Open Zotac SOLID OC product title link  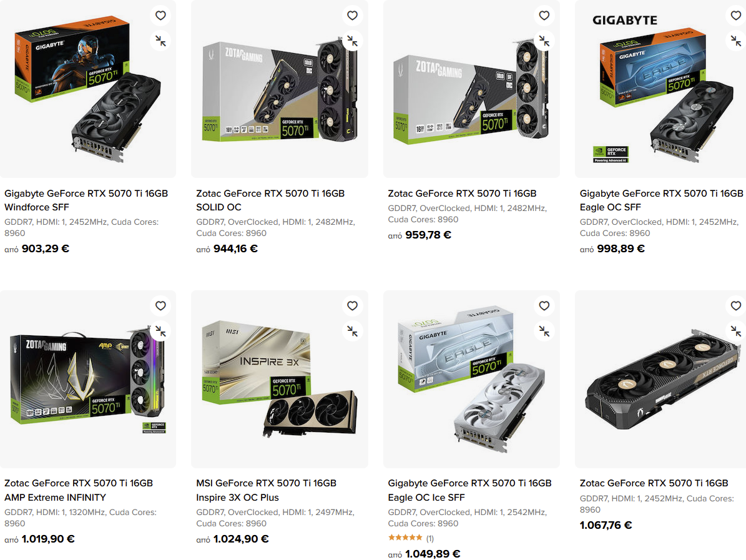pyautogui.click(x=270, y=200)
